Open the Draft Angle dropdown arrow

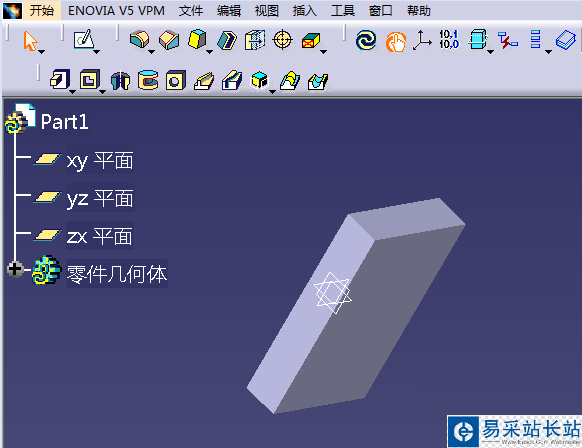209,52
